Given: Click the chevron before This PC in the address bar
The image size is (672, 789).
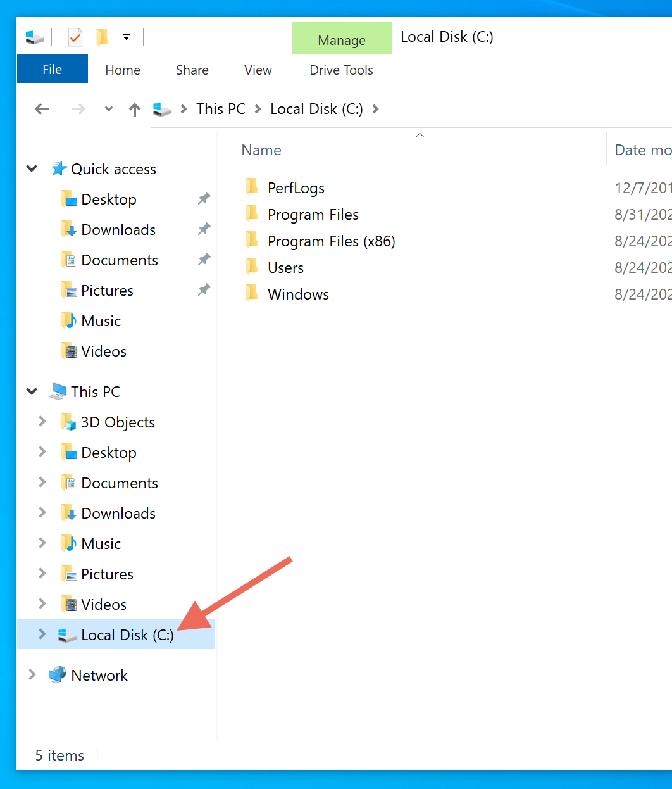Looking at the screenshot, I should (x=184, y=109).
